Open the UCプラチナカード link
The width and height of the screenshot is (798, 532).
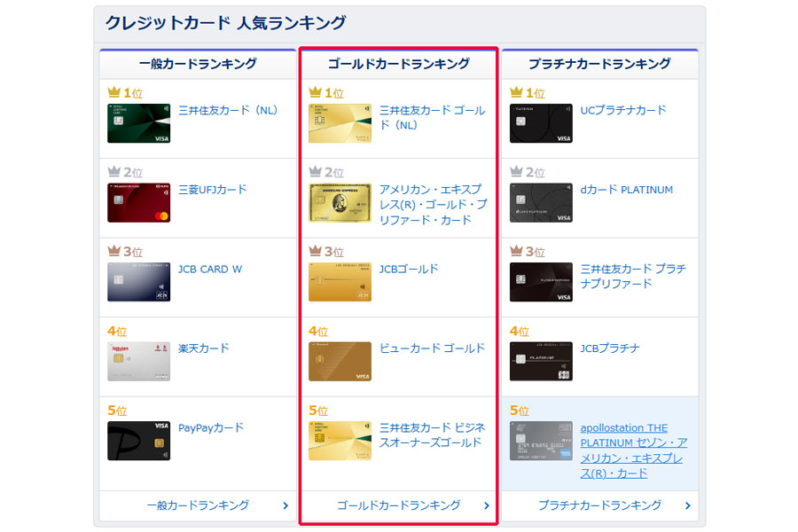(623, 111)
